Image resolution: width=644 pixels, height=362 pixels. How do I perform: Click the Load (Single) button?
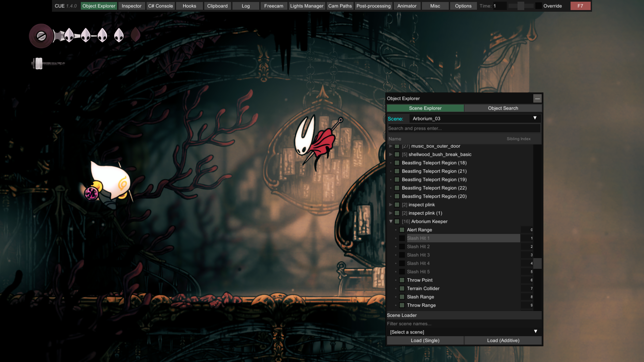[425, 341]
